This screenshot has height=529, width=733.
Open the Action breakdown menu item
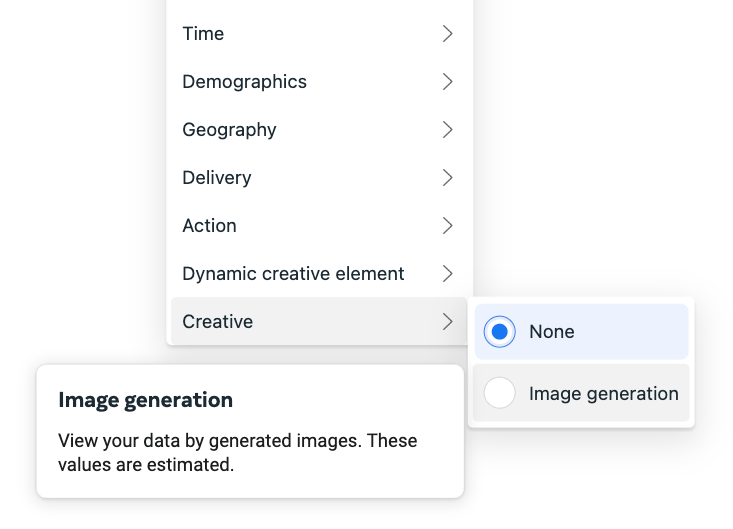[319, 226]
